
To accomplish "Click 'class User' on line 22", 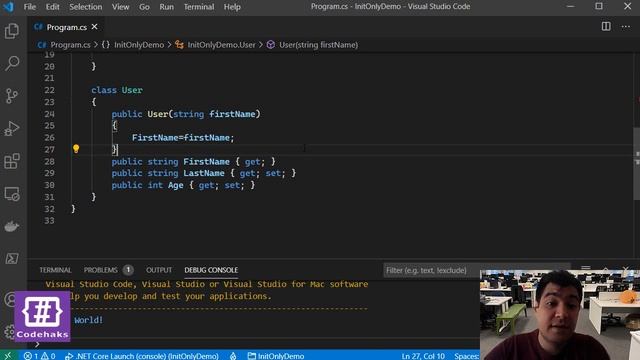I will pyautogui.click(x=117, y=90).
